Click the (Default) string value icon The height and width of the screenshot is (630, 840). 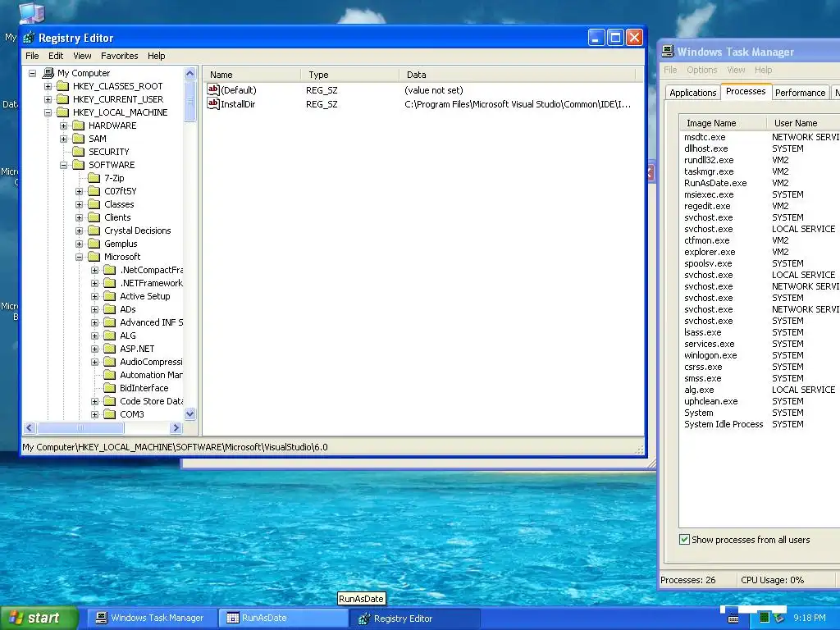tap(213, 89)
